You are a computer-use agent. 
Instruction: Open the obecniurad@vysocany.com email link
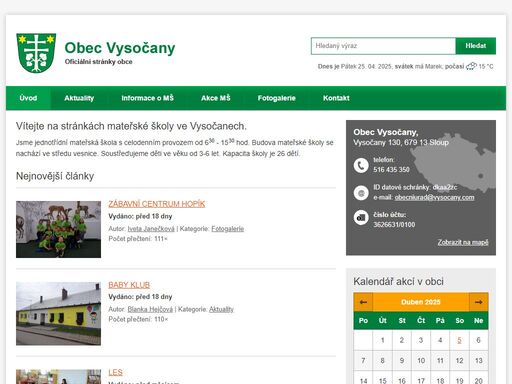pos(434,197)
